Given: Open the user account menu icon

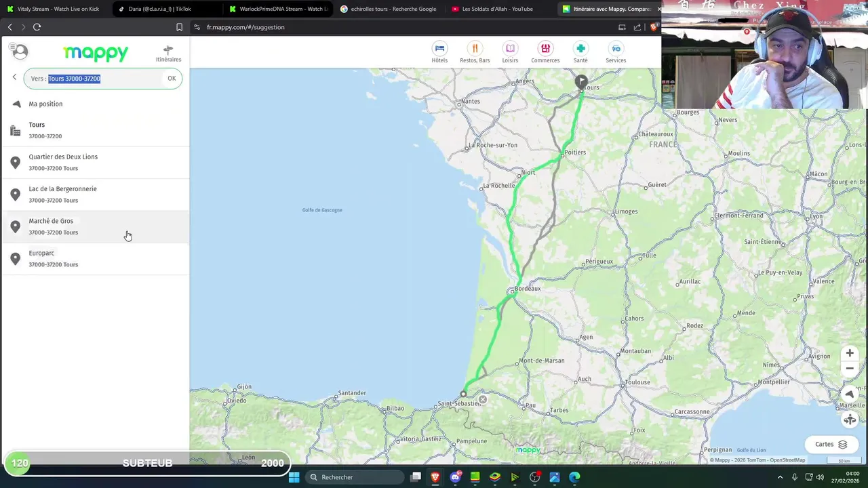Looking at the screenshot, I should (20, 52).
